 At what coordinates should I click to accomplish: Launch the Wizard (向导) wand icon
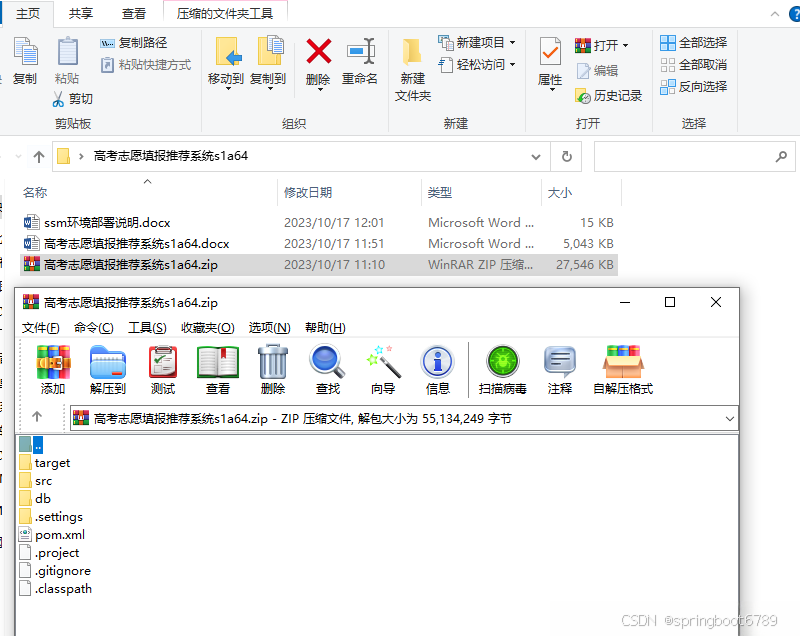click(383, 370)
